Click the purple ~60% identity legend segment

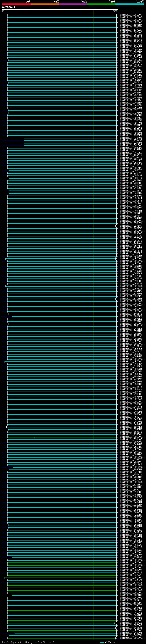(x=73, y=4)
